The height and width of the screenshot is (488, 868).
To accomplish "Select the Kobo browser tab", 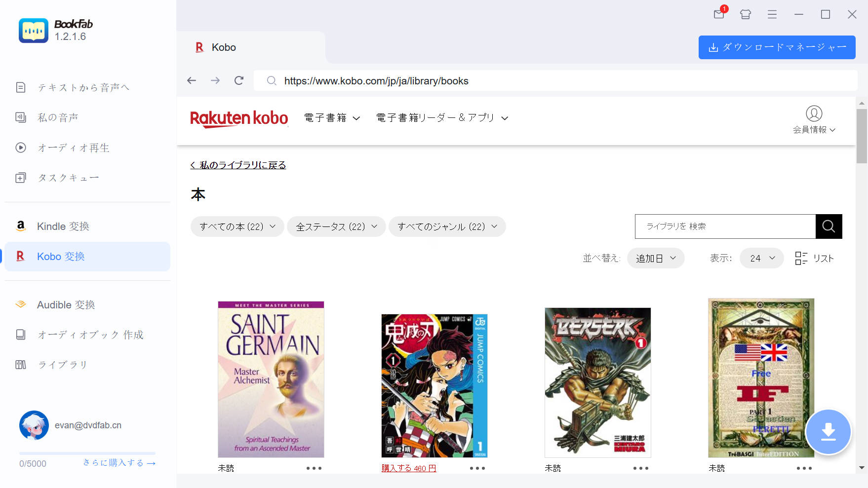I will click(224, 47).
